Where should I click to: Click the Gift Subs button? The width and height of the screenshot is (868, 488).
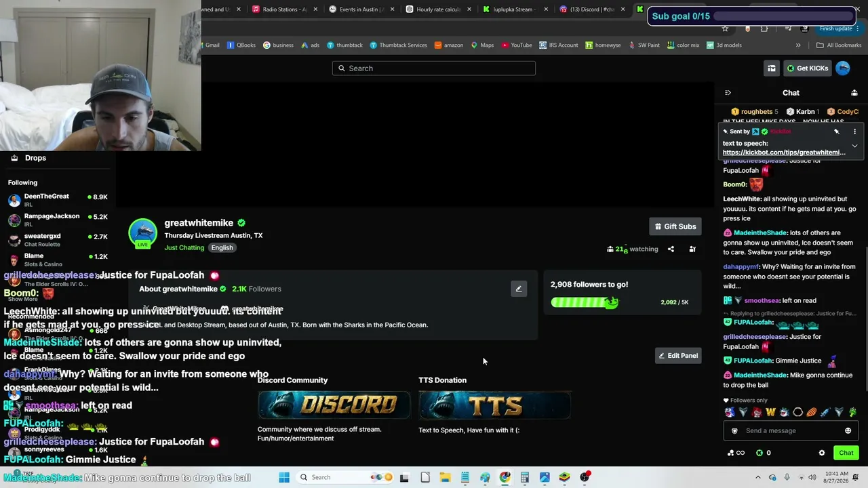pyautogui.click(x=675, y=226)
